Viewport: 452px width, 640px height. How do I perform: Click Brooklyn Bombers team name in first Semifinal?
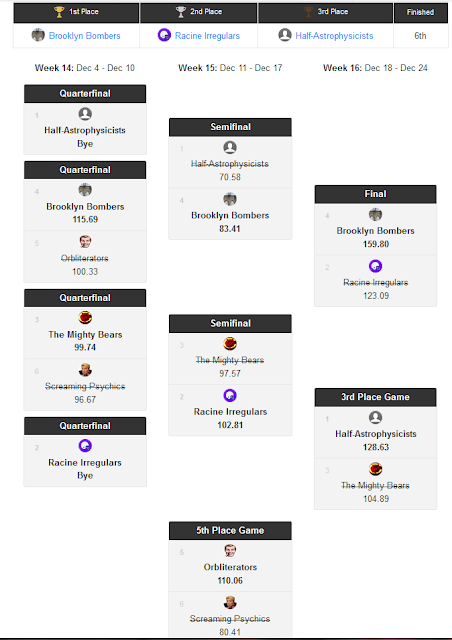coord(230,216)
